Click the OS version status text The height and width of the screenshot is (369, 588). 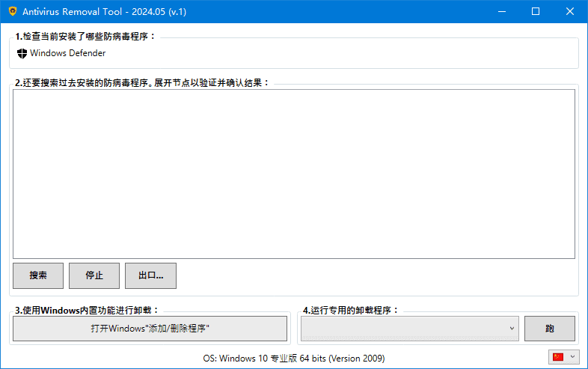pyautogui.click(x=294, y=358)
